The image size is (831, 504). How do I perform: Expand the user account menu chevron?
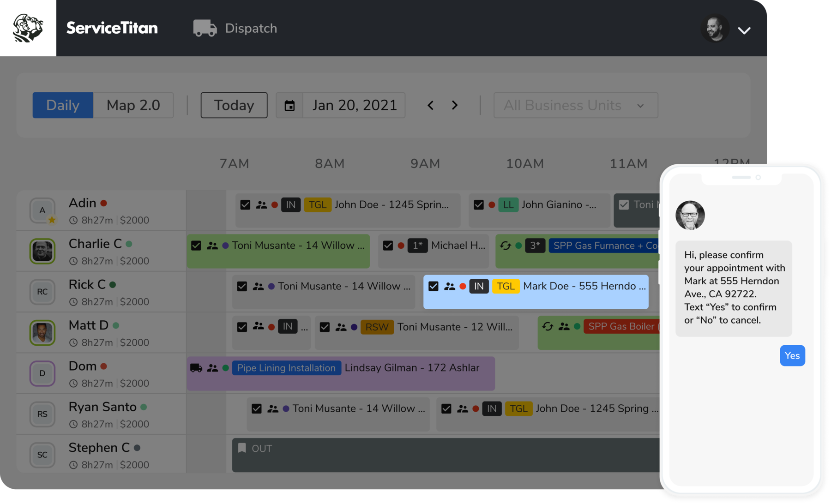(x=744, y=30)
